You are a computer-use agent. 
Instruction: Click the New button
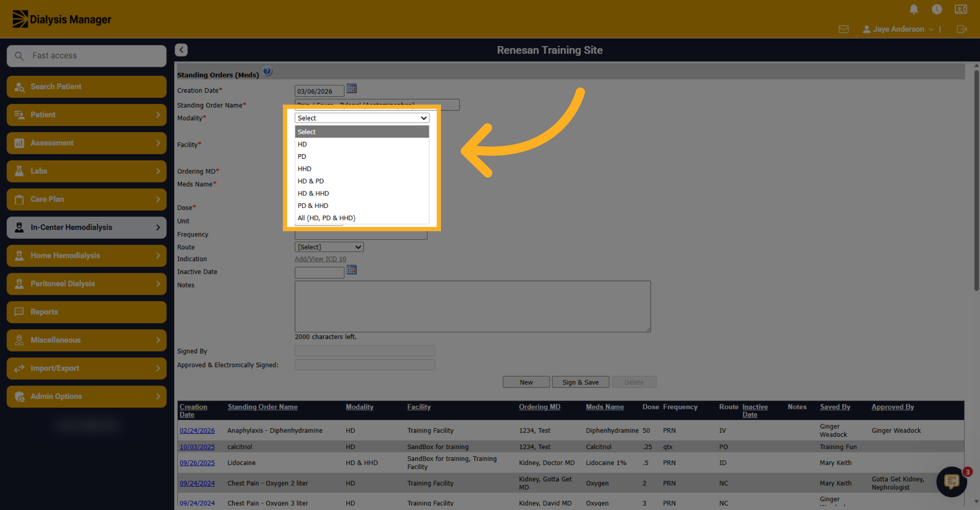(526, 382)
